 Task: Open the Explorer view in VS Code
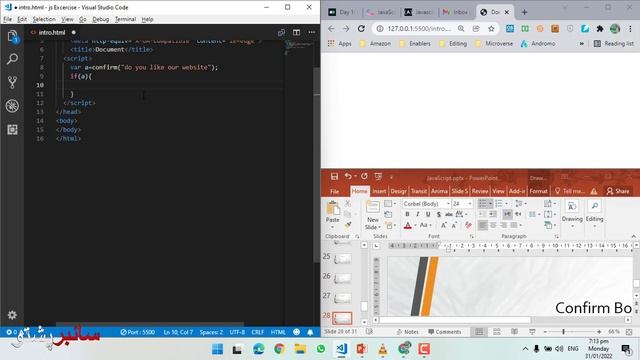(12, 37)
